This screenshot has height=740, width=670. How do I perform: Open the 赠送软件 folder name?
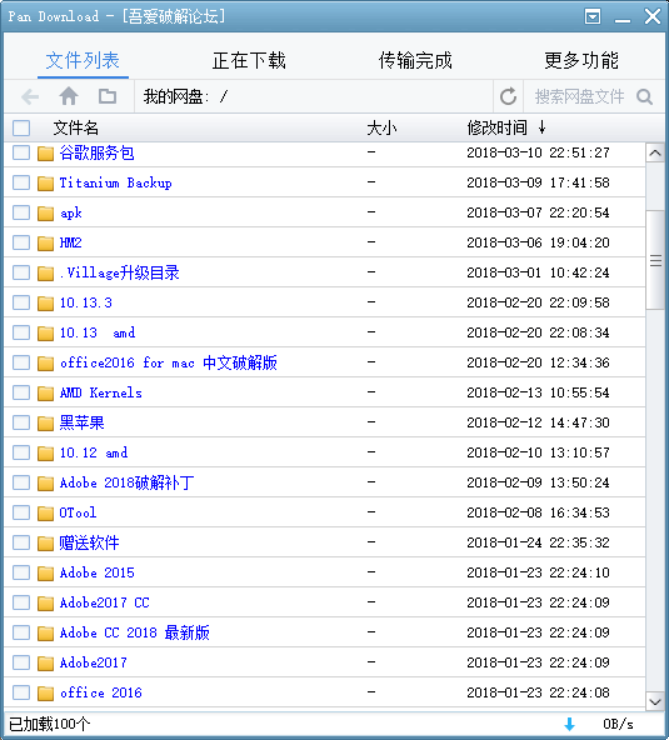(89, 543)
